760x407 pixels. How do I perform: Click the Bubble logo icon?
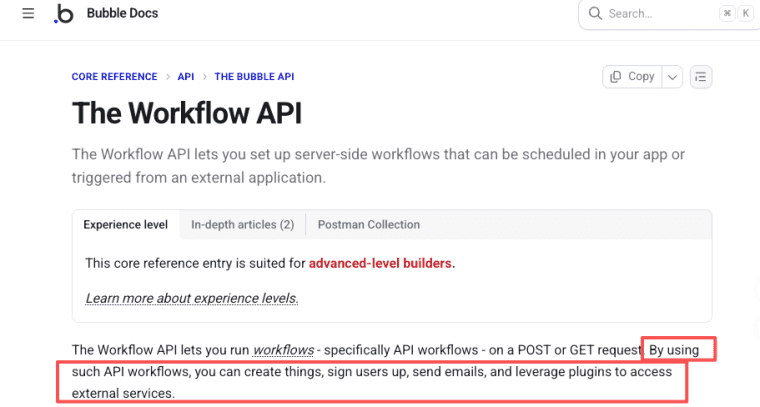(x=63, y=14)
